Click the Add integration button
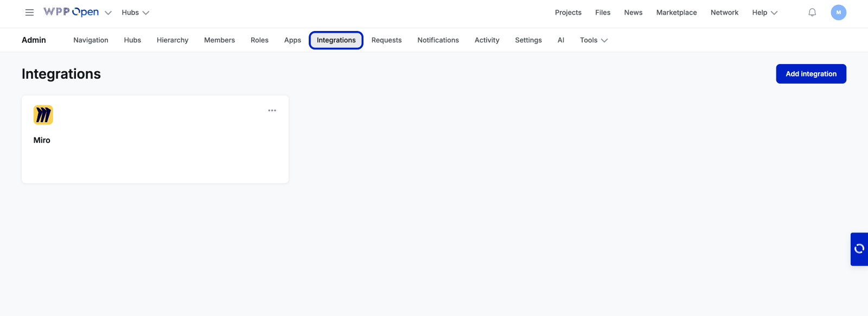 811,74
